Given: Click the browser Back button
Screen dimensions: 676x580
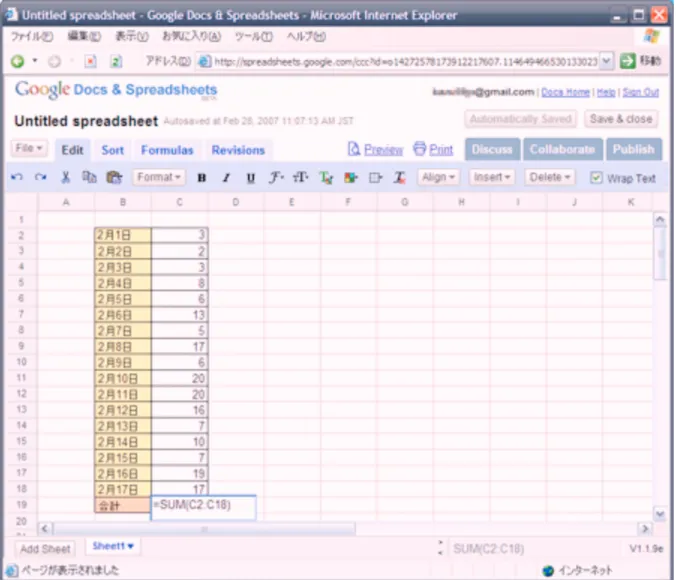Looking at the screenshot, I should click(x=18, y=61).
